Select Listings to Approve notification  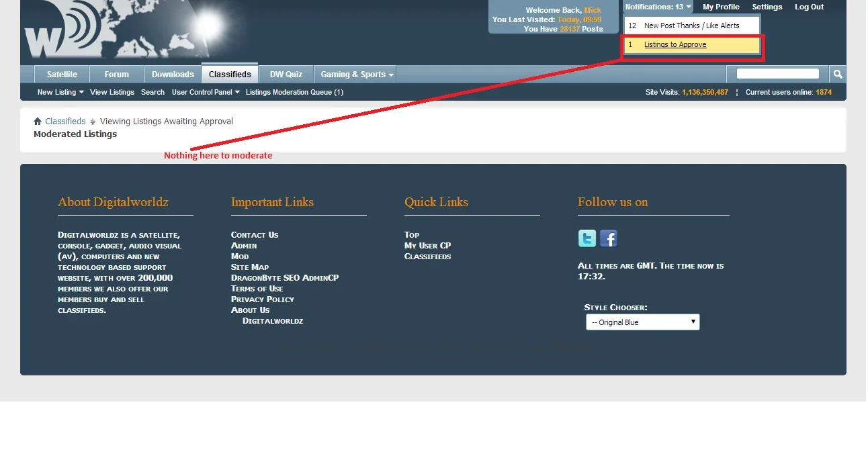click(x=692, y=45)
